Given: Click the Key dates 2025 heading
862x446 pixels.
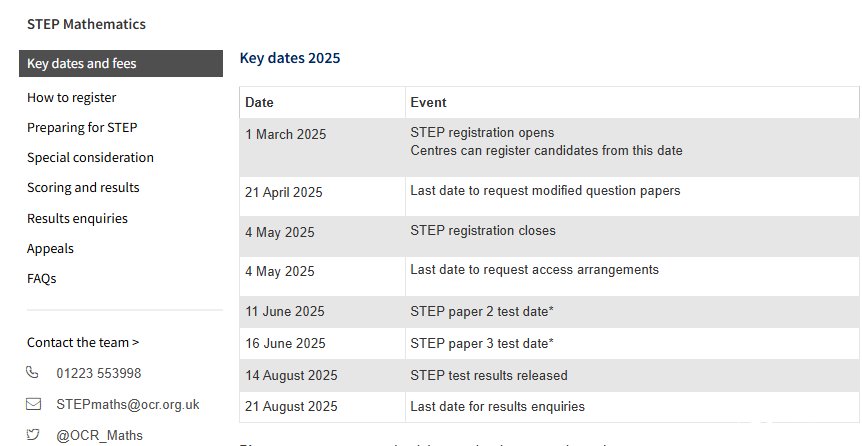Looking at the screenshot, I should [290, 58].
